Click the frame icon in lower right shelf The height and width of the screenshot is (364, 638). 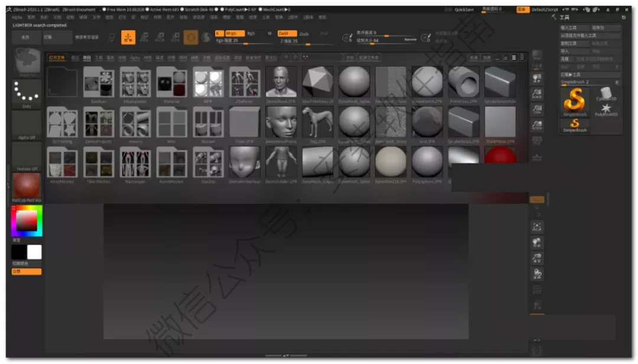click(537, 227)
